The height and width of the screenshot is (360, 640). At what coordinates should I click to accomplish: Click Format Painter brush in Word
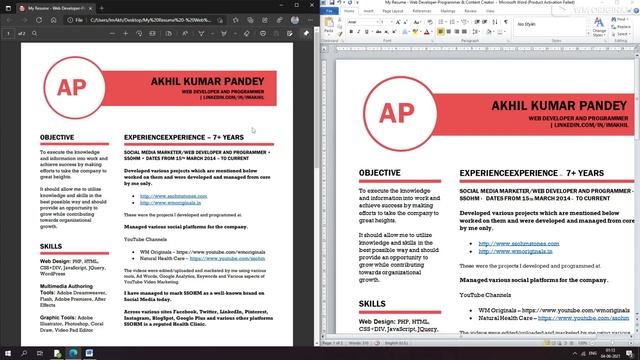(x=340, y=34)
